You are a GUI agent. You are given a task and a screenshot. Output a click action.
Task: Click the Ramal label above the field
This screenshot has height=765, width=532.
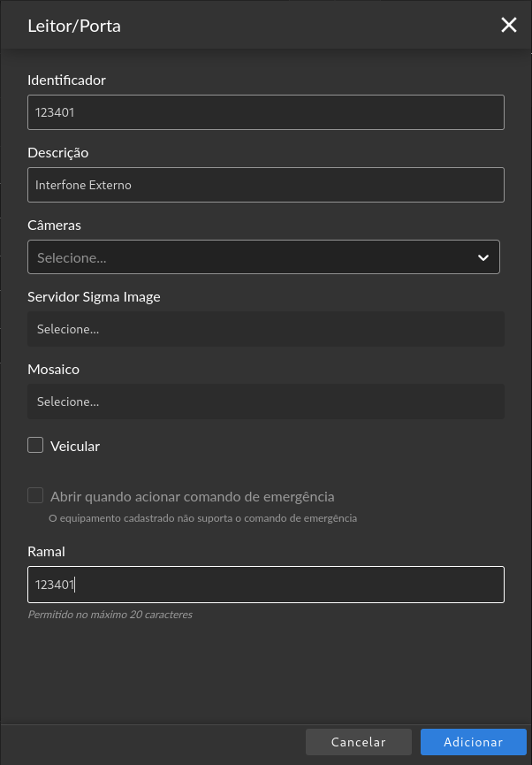click(x=46, y=551)
